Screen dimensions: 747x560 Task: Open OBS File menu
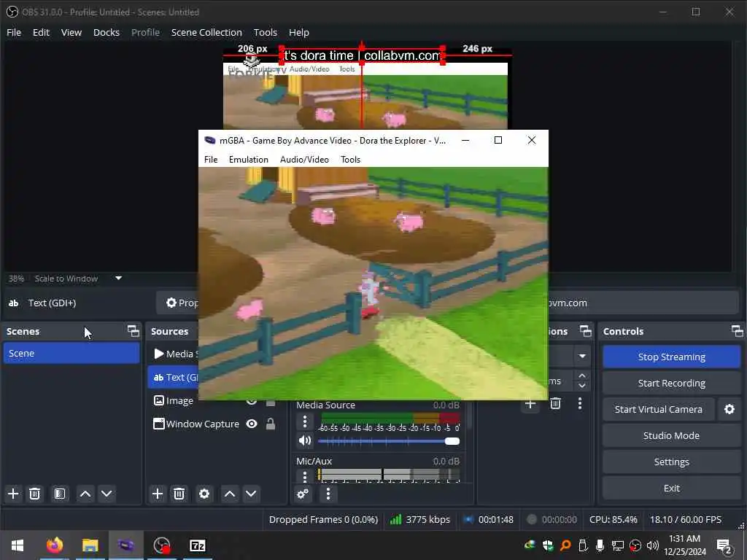pos(14,32)
